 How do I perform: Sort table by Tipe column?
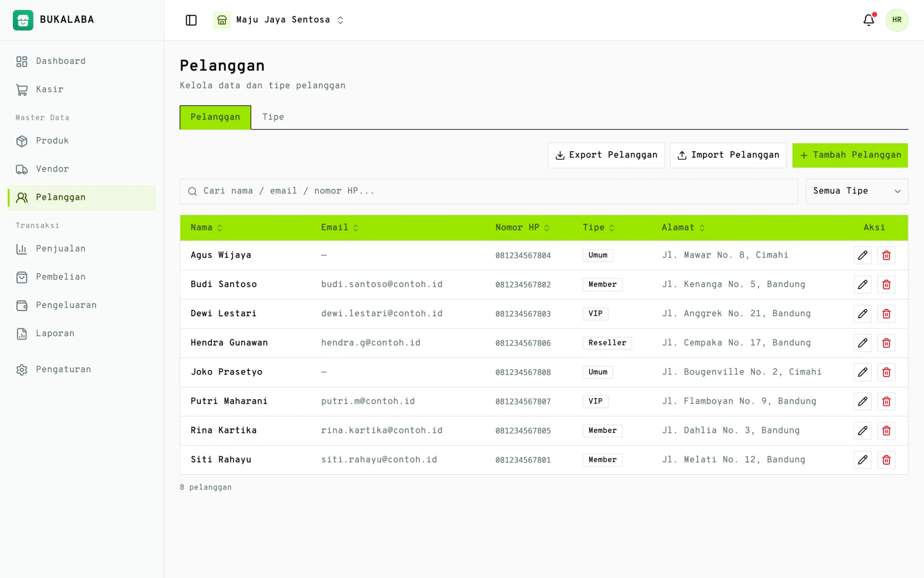coord(598,228)
